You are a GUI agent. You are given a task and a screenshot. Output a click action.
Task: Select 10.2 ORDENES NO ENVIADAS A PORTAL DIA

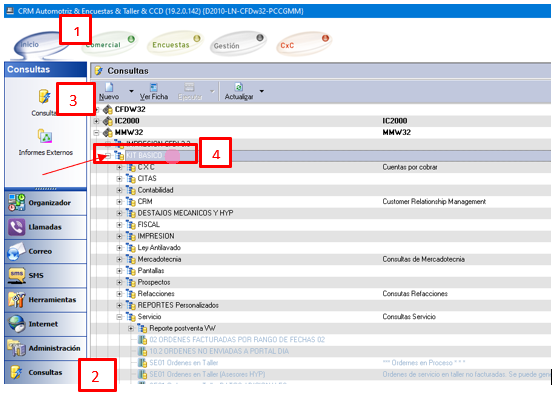(219, 351)
